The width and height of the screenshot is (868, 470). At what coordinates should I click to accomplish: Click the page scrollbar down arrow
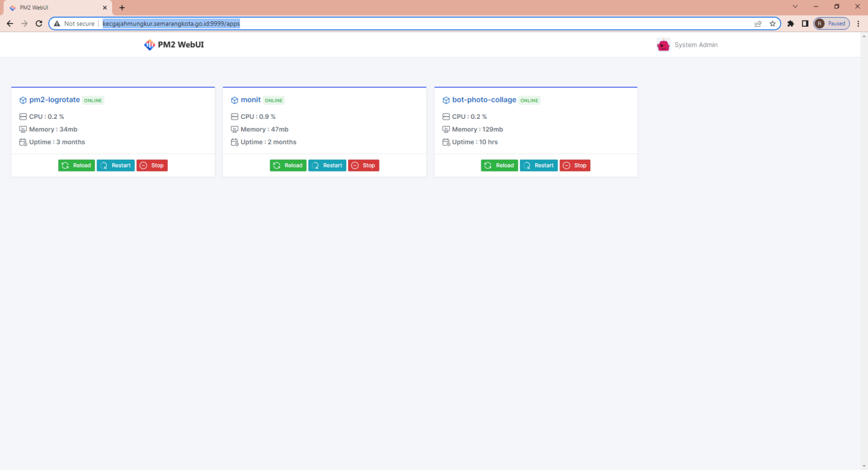pyautogui.click(x=864, y=466)
